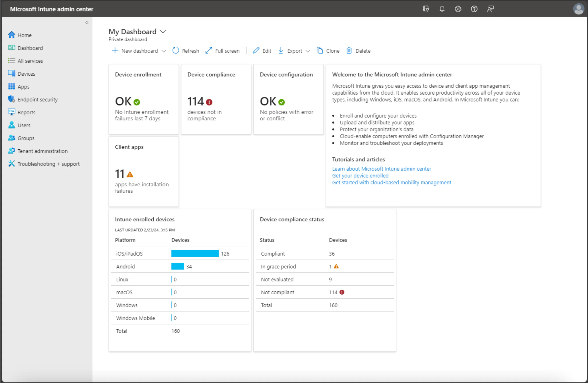Click the Refresh circular arrow icon
Viewport: 588px width, 383px height.
coord(175,50)
